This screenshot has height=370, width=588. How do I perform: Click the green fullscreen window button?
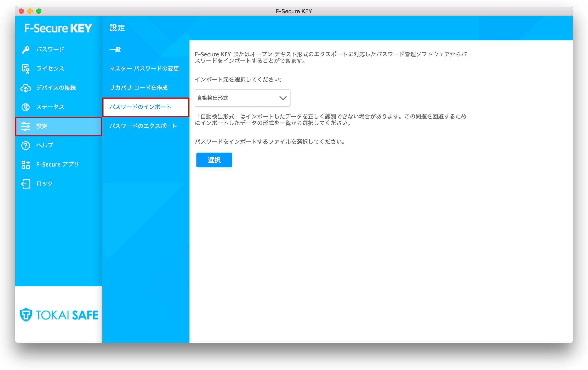click(39, 11)
